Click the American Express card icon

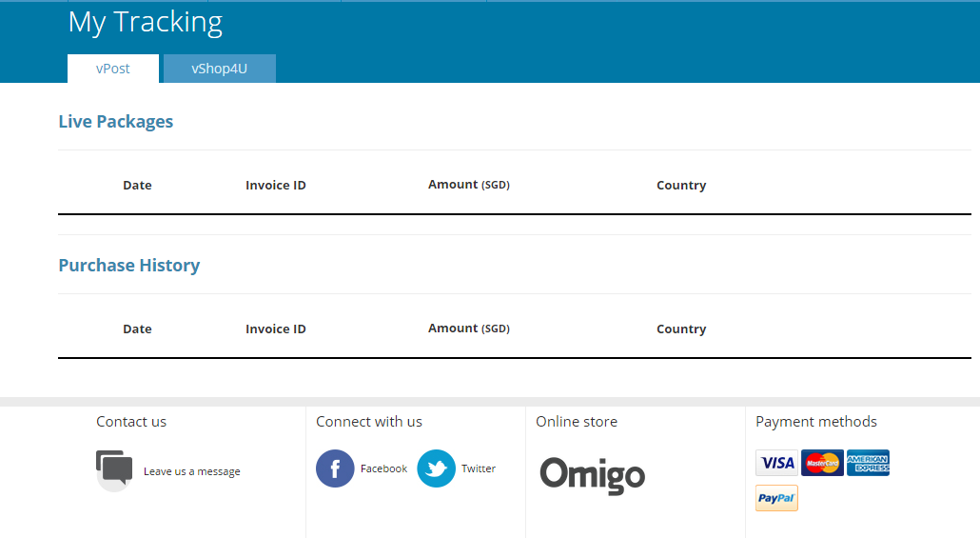[x=868, y=463]
